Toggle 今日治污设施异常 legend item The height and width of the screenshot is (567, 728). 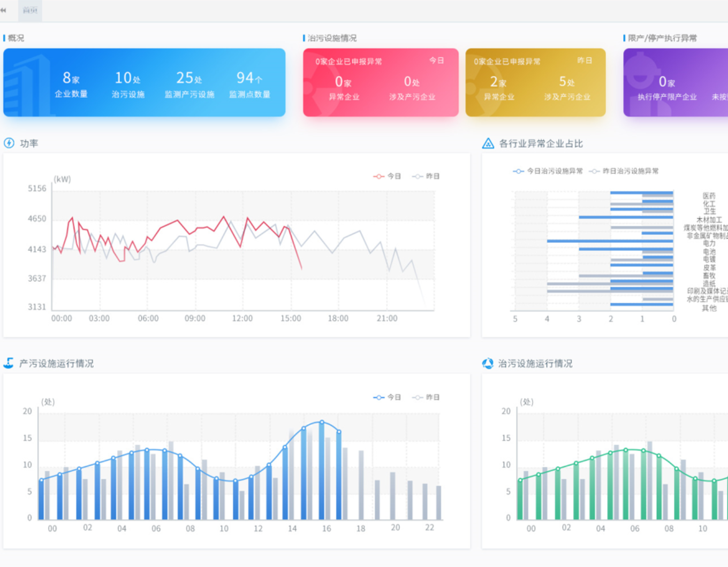point(548,171)
